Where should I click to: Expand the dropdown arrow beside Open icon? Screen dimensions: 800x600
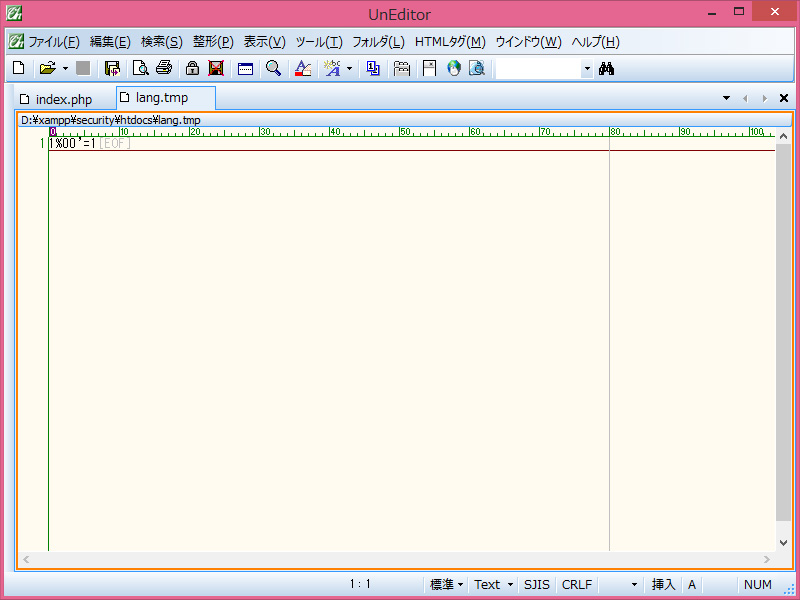65,68
